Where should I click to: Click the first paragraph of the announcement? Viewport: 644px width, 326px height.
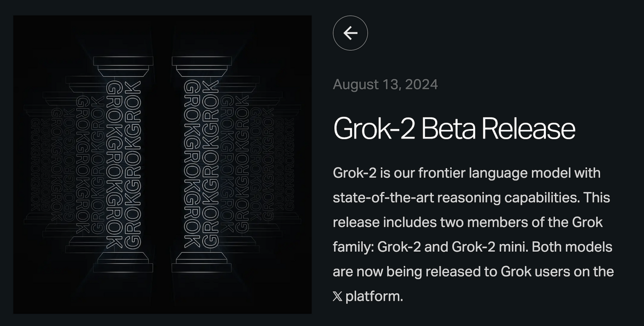coord(474,234)
